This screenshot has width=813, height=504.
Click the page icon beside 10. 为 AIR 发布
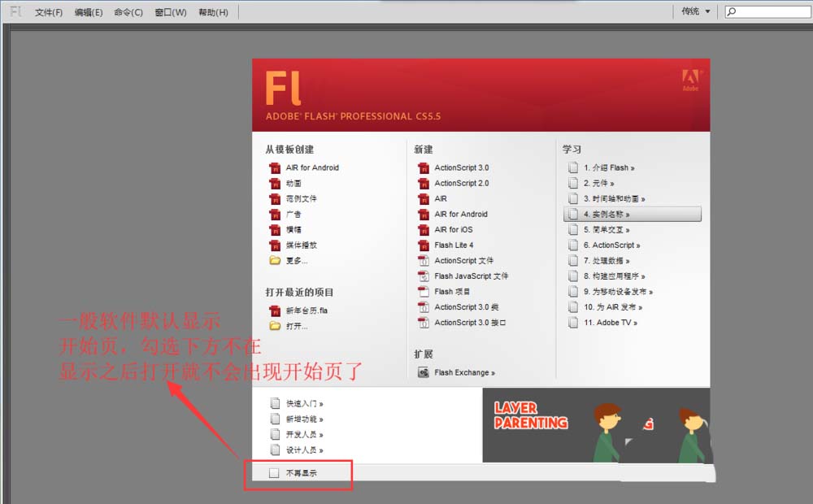(x=573, y=307)
